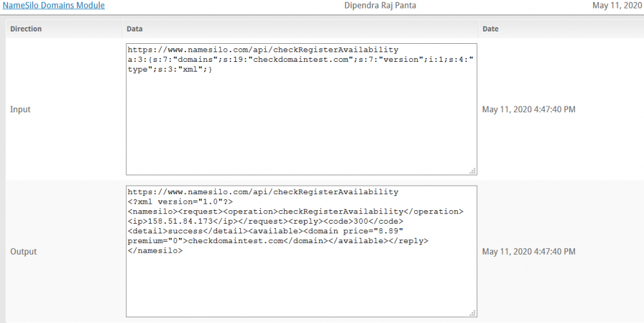Click the checkRegisterAvailability URL in Output box
The image size is (644, 323).
click(x=263, y=192)
